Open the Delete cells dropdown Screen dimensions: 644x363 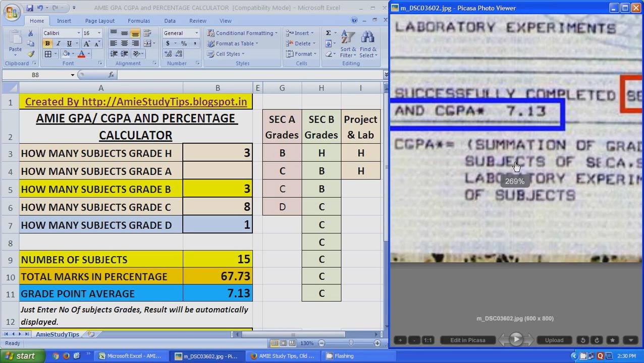[301, 44]
